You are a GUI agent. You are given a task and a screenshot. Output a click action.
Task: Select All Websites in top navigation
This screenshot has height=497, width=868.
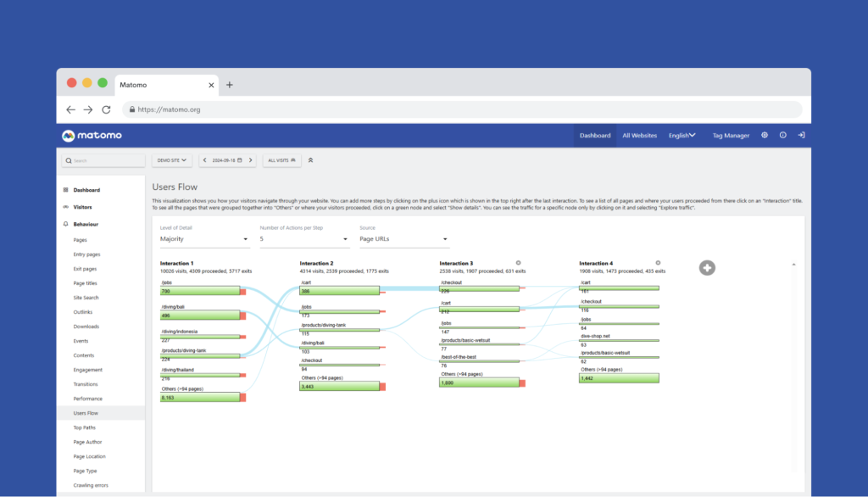click(x=639, y=135)
